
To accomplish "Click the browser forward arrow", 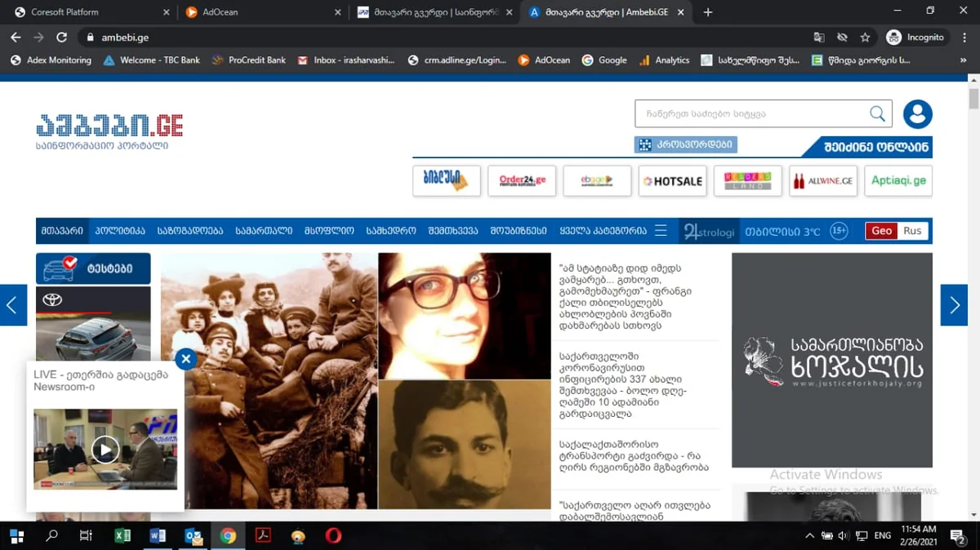I will pyautogui.click(x=38, y=38).
